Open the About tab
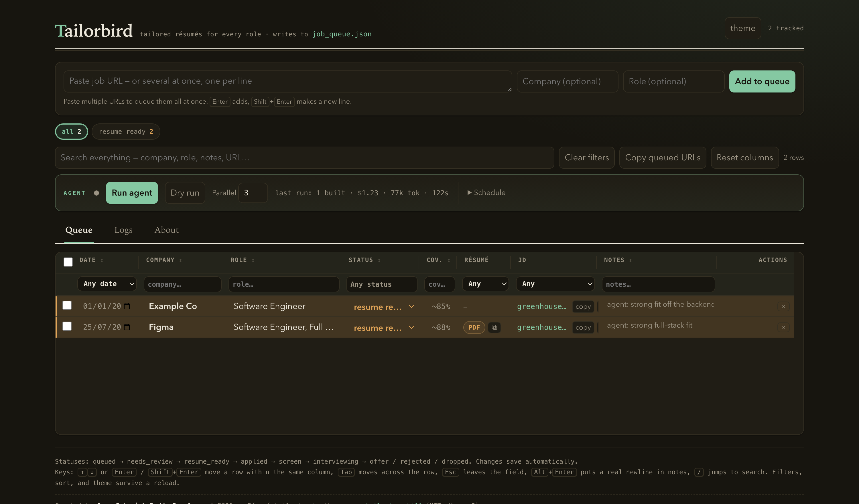Image resolution: width=859 pixels, height=504 pixels. click(166, 230)
